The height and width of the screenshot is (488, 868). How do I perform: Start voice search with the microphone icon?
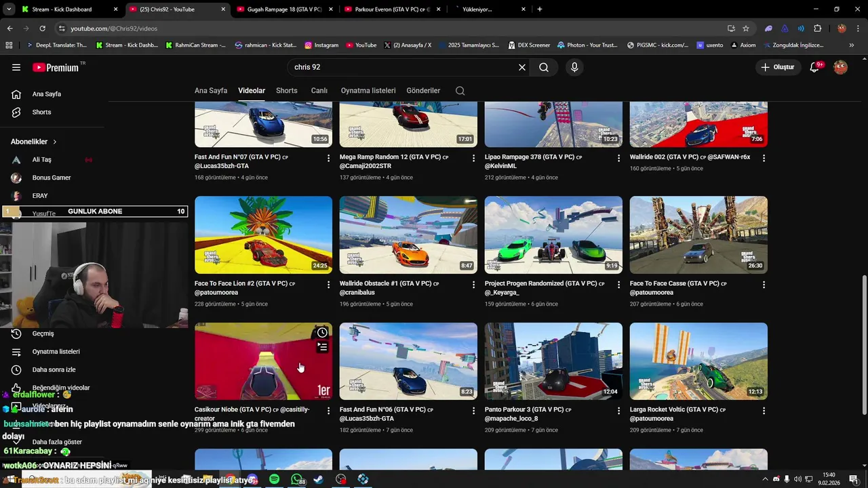(574, 67)
